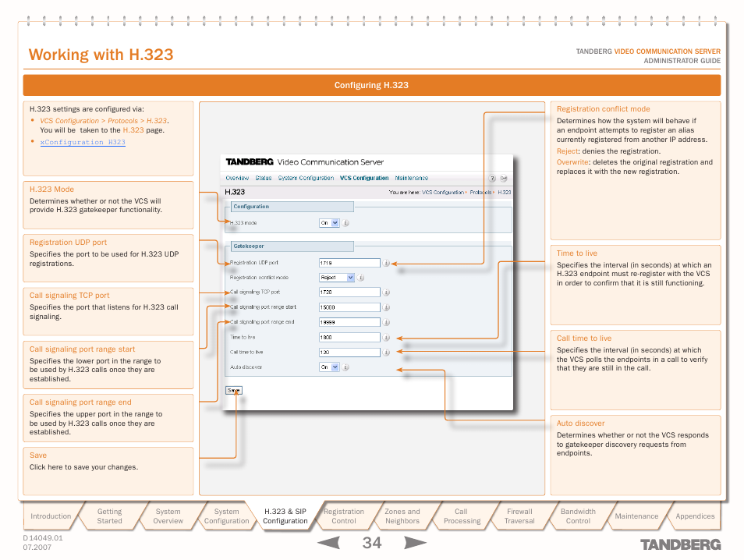Click info icon beside port range start
The width and height of the screenshot is (744, 560).
pyautogui.click(x=386, y=307)
